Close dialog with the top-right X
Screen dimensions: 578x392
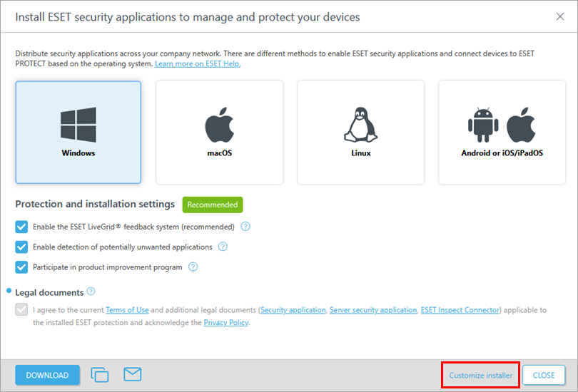[x=559, y=16]
